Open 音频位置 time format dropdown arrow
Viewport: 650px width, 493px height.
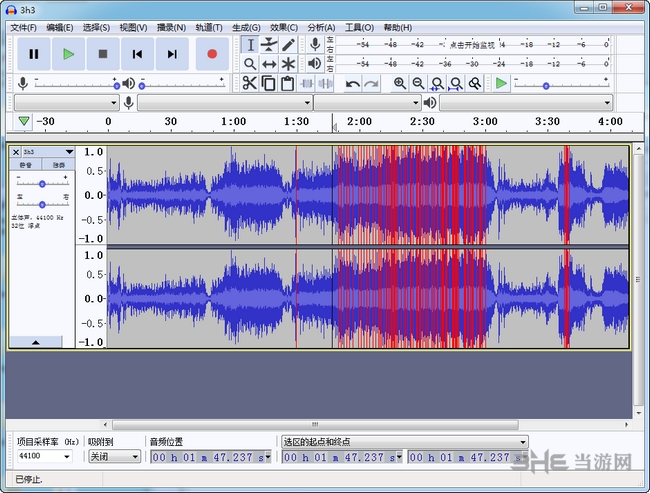click(x=268, y=457)
